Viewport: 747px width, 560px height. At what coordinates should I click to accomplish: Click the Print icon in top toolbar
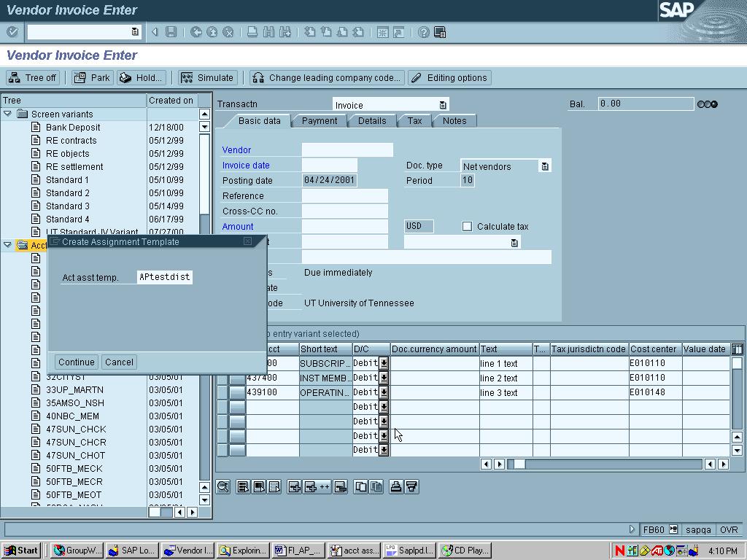pos(252,32)
